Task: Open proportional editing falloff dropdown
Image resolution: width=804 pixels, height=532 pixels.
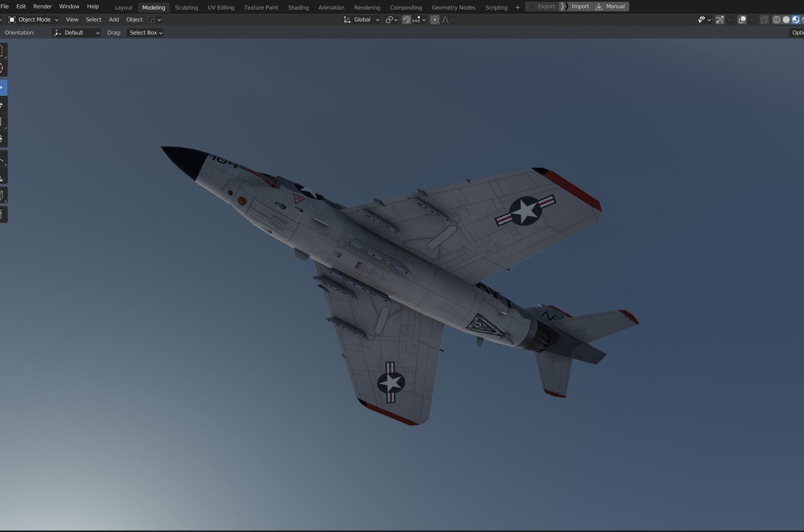Action: tap(448, 19)
